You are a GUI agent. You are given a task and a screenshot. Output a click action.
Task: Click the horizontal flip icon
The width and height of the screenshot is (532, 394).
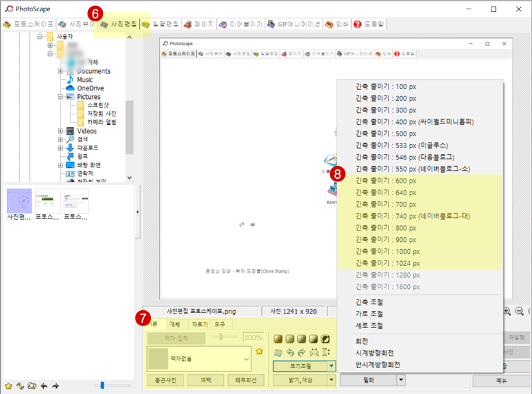click(314, 353)
